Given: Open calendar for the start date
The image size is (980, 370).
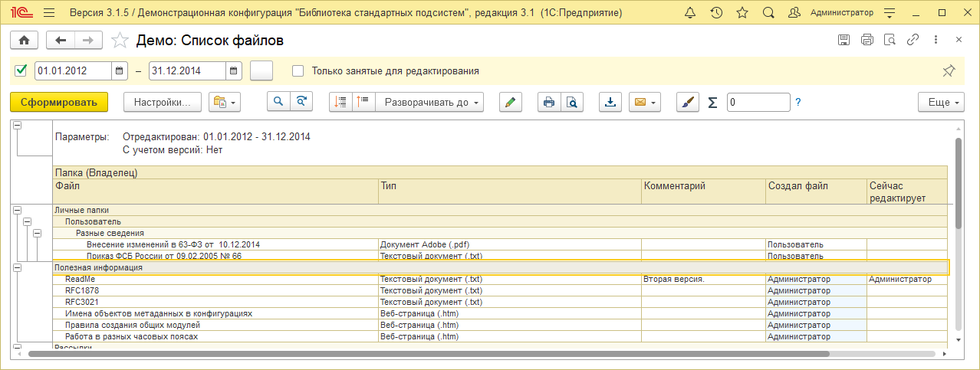Looking at the screenshot, I should point(120,70).
